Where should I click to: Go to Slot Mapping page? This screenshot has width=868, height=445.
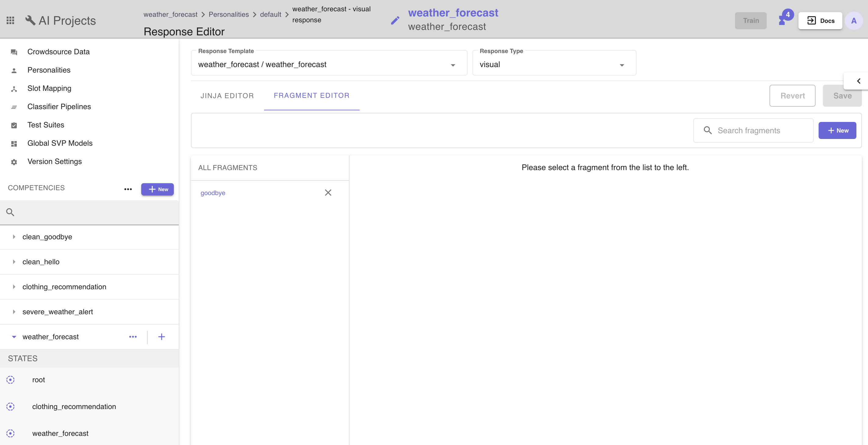pos(49,88)
